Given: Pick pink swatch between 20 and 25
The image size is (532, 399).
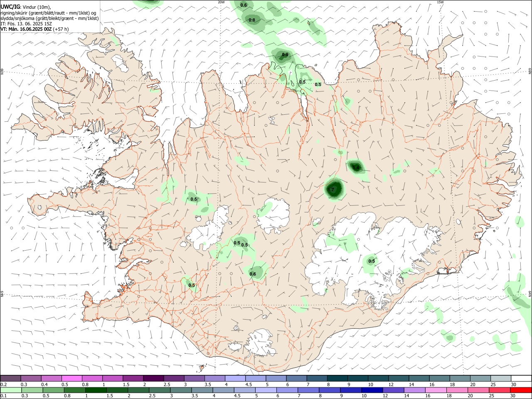Looking at the screenshot, I should [478, 390].
